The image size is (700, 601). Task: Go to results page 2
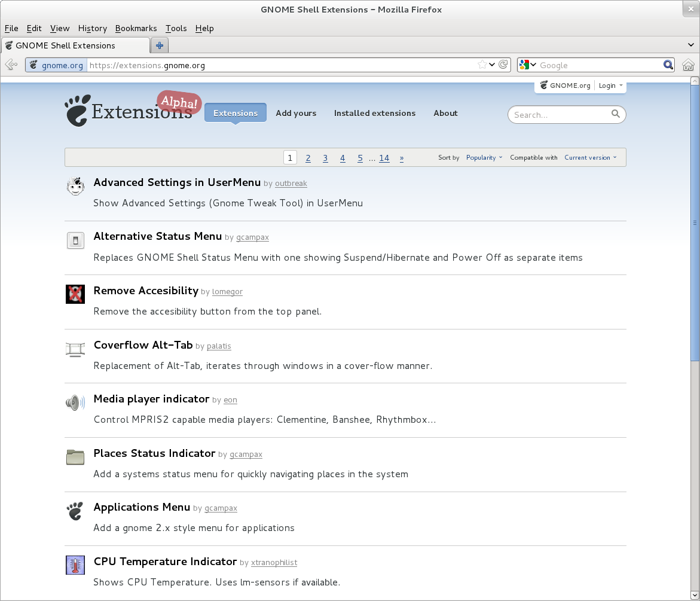[x=308, y=158]
